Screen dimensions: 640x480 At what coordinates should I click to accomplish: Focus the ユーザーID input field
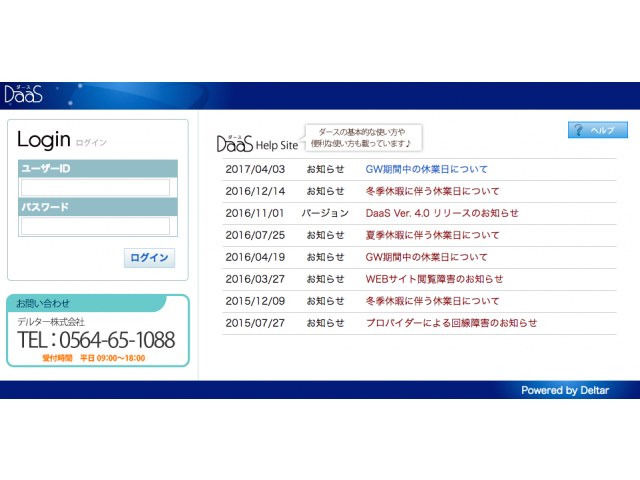click(96, 187)
